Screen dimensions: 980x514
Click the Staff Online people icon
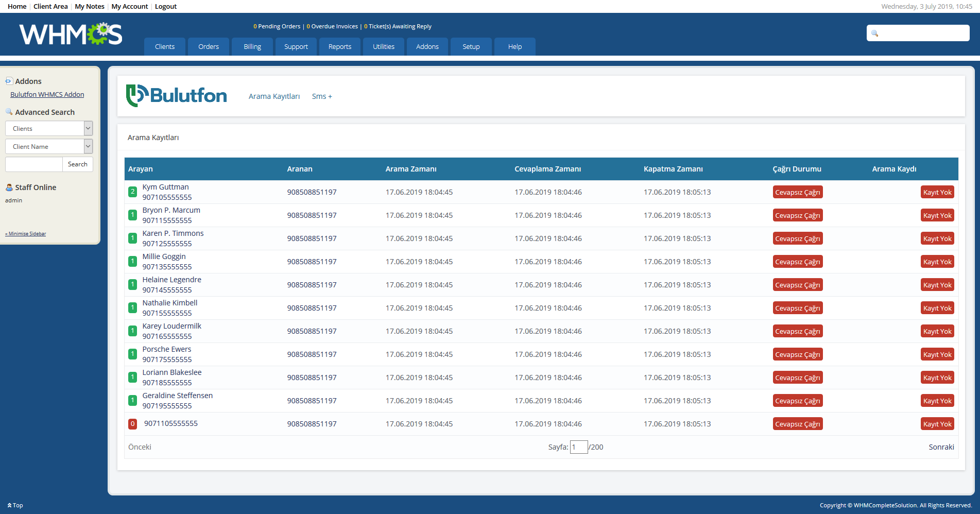click(x=9, y=187)
